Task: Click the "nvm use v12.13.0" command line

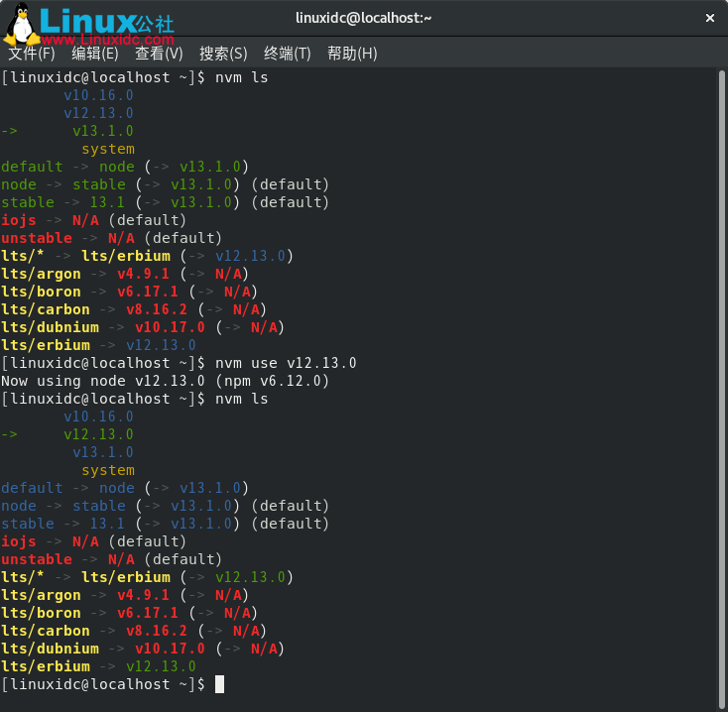Action: coord(179,363)
